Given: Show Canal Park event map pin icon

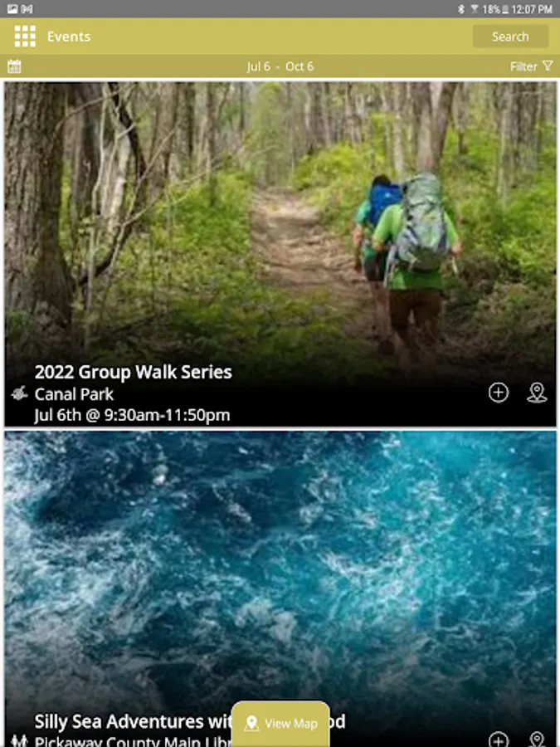Looking at the screenshot, I should click(x=537, y=393).
